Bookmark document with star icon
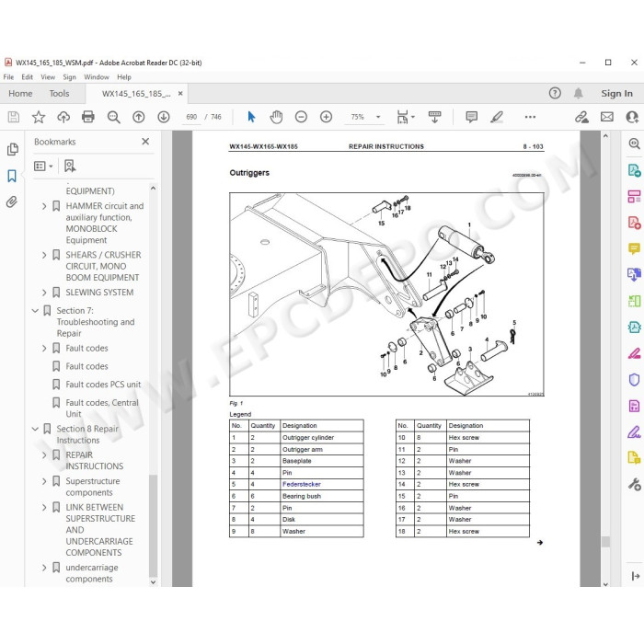 coord(39,117)
